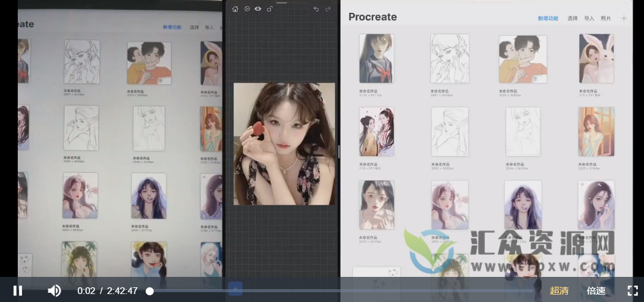Open the couple kissing cheek artwork thumbnail
The height and width of the screenshot is (302, 644).
click(523, 59)
